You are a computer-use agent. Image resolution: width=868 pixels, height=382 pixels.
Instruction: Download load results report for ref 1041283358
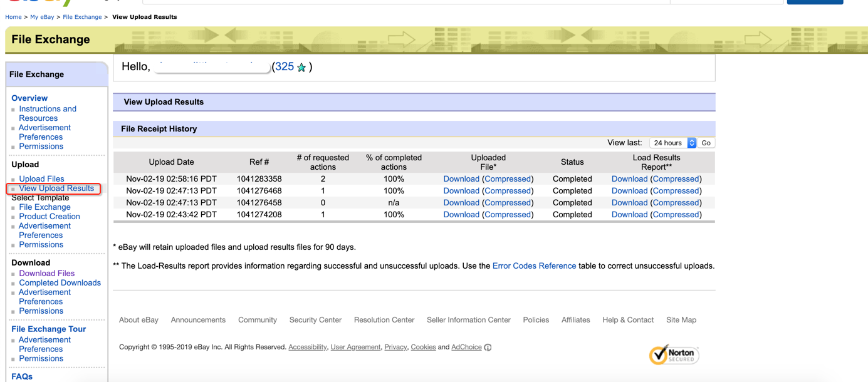(629, 179)
